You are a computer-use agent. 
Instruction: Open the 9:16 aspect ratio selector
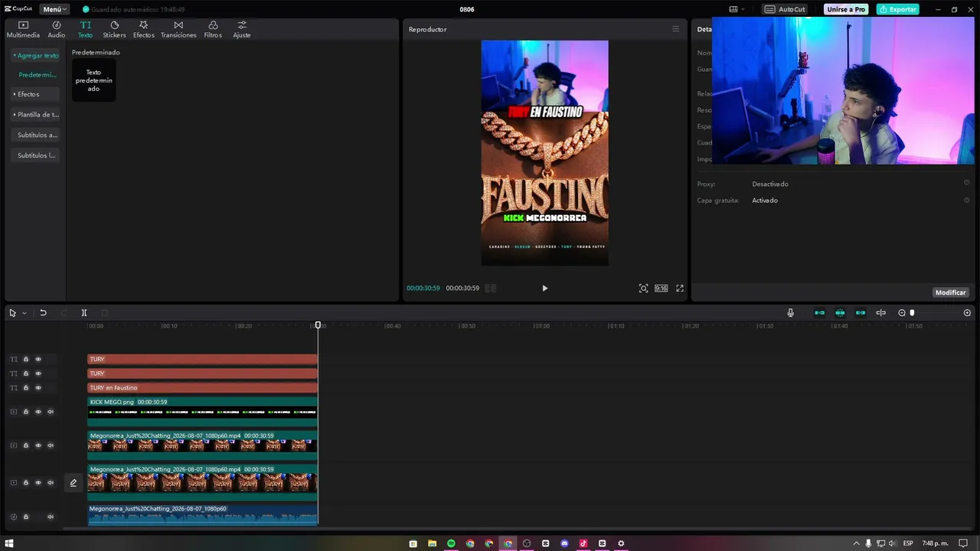tap(661, 289)
